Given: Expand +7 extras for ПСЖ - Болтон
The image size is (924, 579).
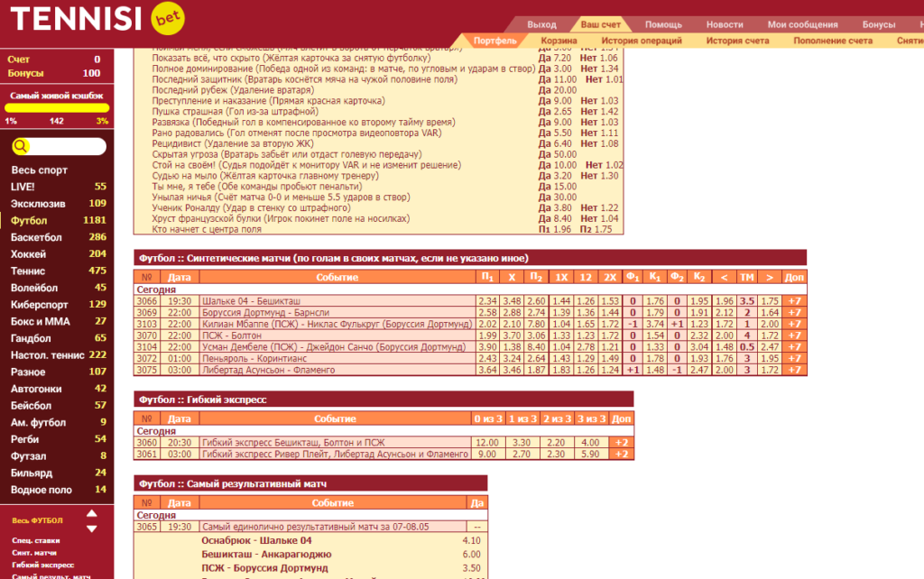Looking at the screenshot, I should click(794, 335).
